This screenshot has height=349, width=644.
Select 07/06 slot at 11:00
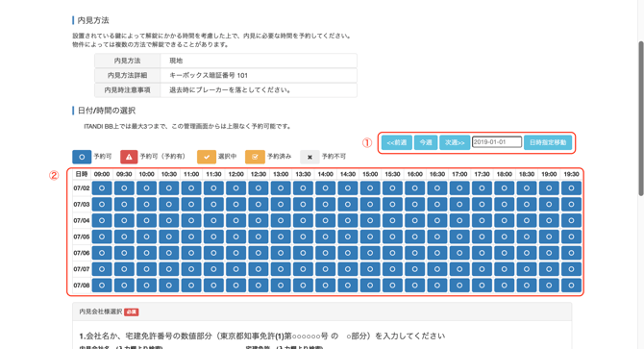point(191,253)
